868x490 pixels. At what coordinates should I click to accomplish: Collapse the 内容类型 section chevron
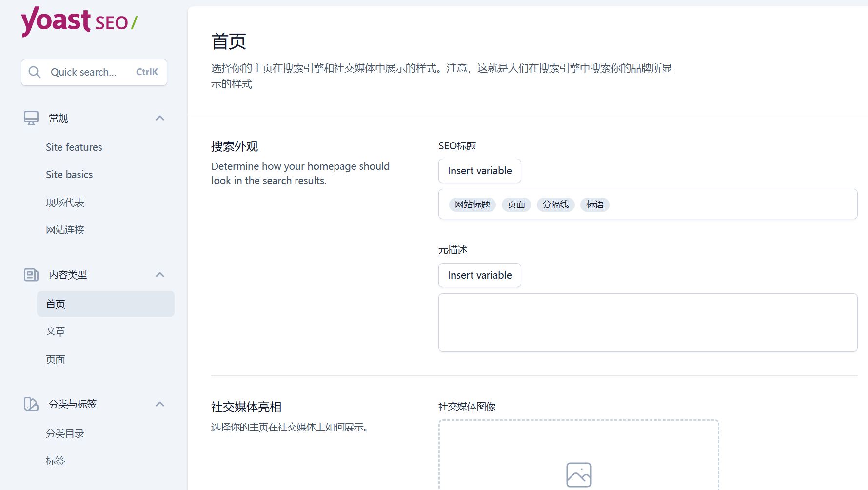(160, 275)
